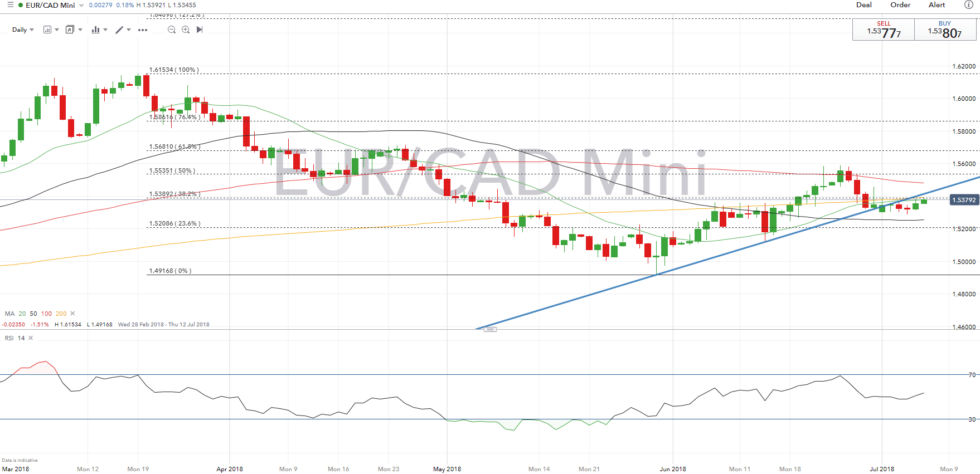
Task: Click the Jun 2018 date axis label
Action: (x=673, y=469)
